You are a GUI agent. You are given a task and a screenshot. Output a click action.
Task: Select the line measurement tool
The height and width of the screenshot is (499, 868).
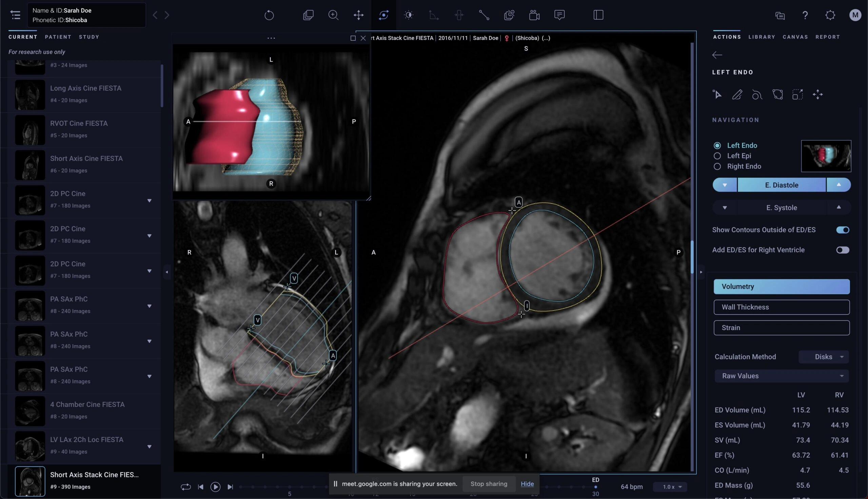(484, 15)
